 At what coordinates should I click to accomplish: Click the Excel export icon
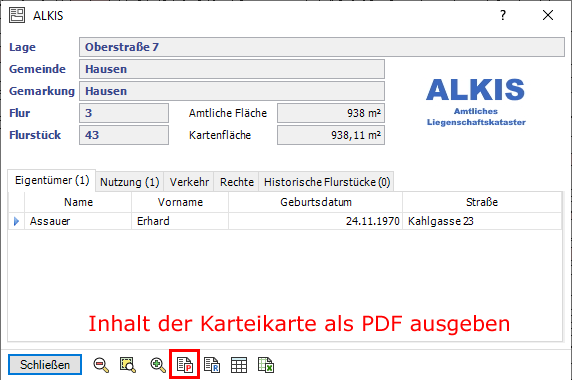[x=266, y=365]
